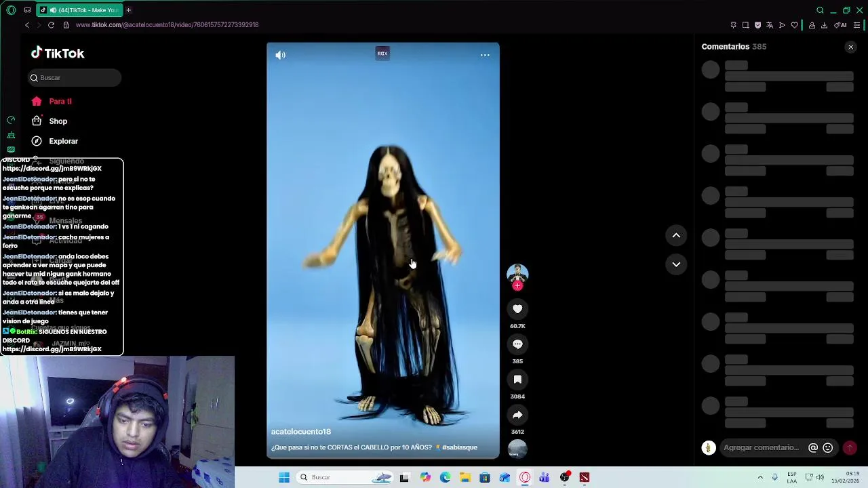Open the player icon in toolbar

pyautogui.click(x=782, y=25)
